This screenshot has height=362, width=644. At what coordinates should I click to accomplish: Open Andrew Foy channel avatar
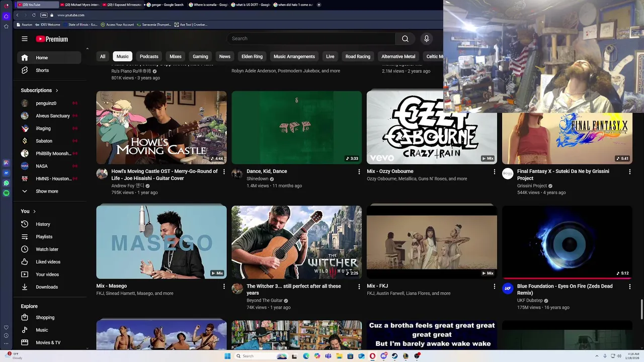pyautogui.click(x=102, y=174)
